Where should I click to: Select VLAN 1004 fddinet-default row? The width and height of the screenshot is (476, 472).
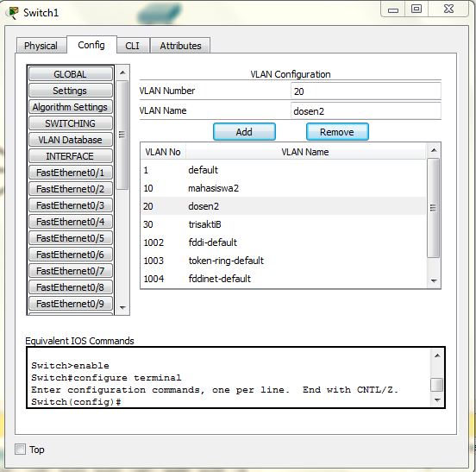click(x=283, y=279)
